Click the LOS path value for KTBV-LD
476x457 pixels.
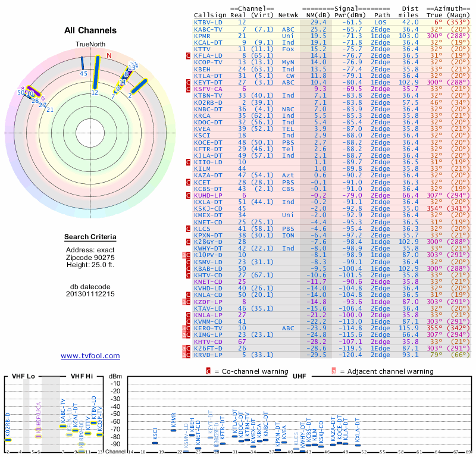[380, 22]
